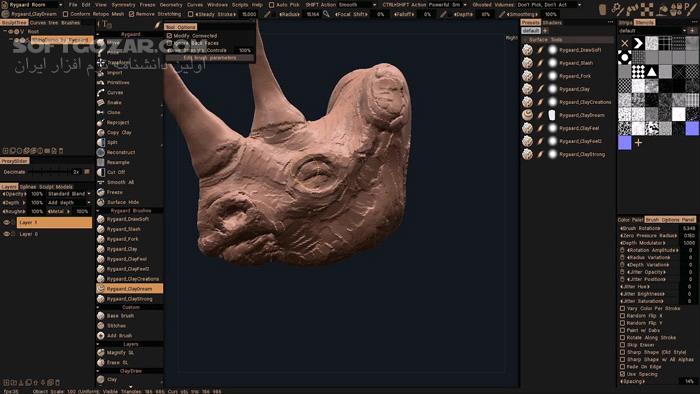Enable Rotate Along Stroke checkbox
The image size is (700, 394).
[x=622, y=338]
